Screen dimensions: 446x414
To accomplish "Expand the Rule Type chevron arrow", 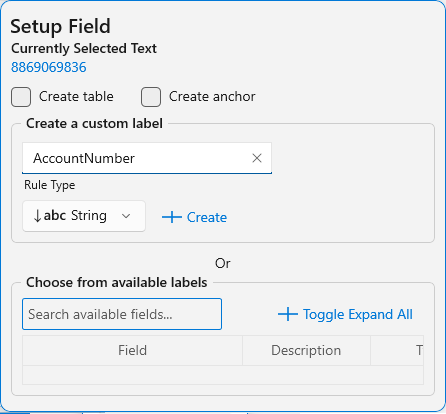I will coord(126,216).
